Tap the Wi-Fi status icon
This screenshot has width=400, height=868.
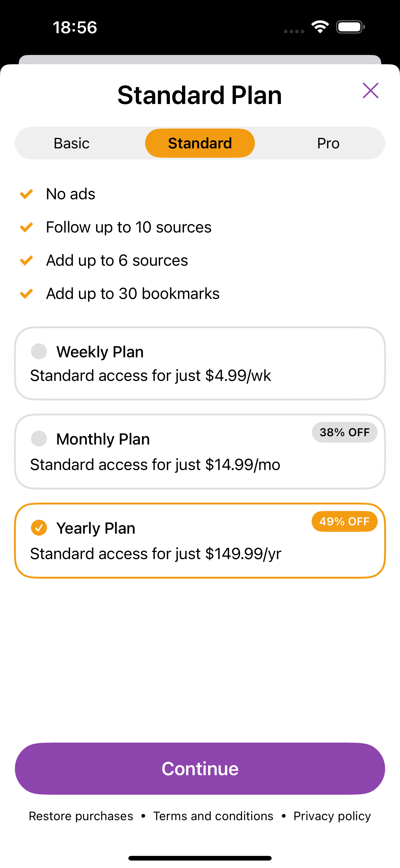coord(320,27)
